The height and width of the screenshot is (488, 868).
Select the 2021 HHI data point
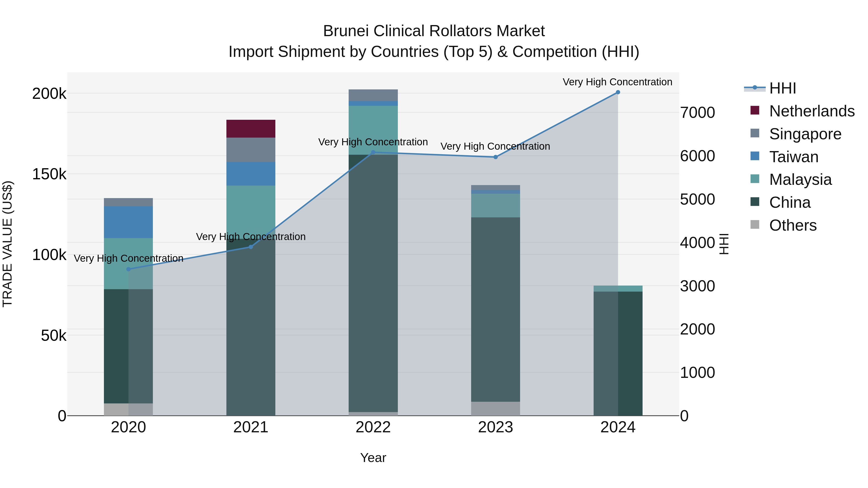pyautogui.click(x=251, y=247)
